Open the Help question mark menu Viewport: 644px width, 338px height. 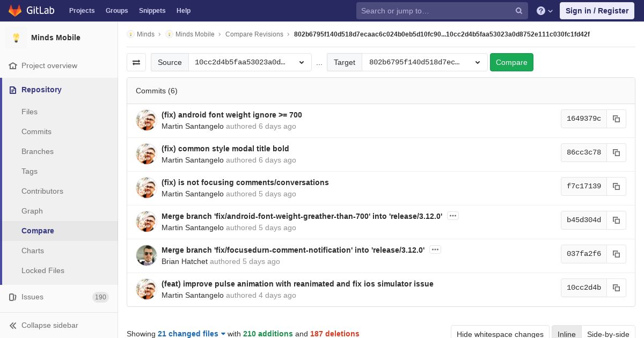[x=544, y=11]
